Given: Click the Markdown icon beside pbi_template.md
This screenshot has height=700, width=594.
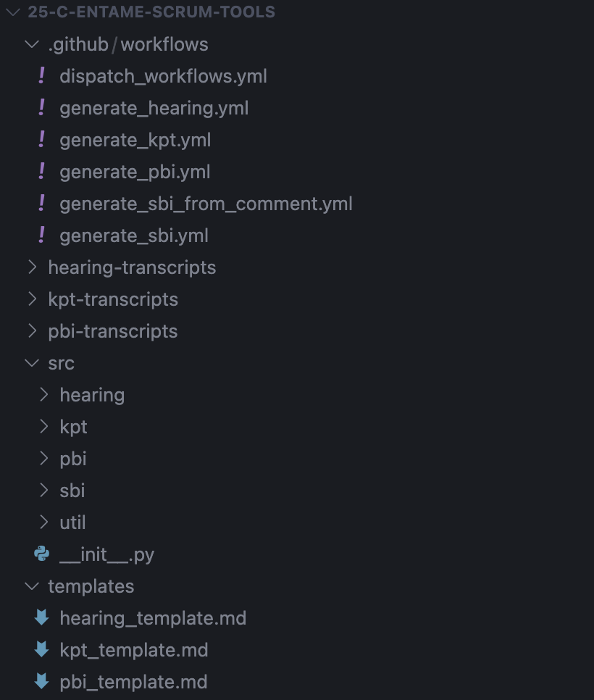Looking at the screenshot, I should (x=41, y=681).
